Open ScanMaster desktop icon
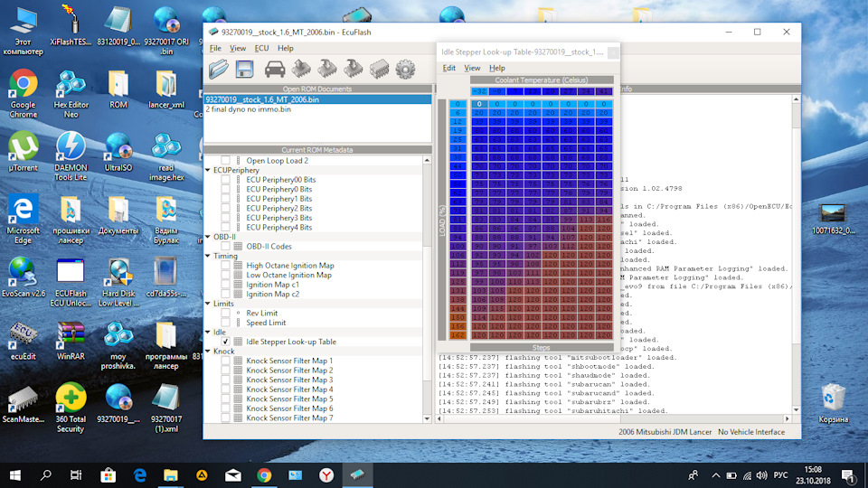Image resolution: width=868 pixels, height=488 pixels. pos(24,404)
